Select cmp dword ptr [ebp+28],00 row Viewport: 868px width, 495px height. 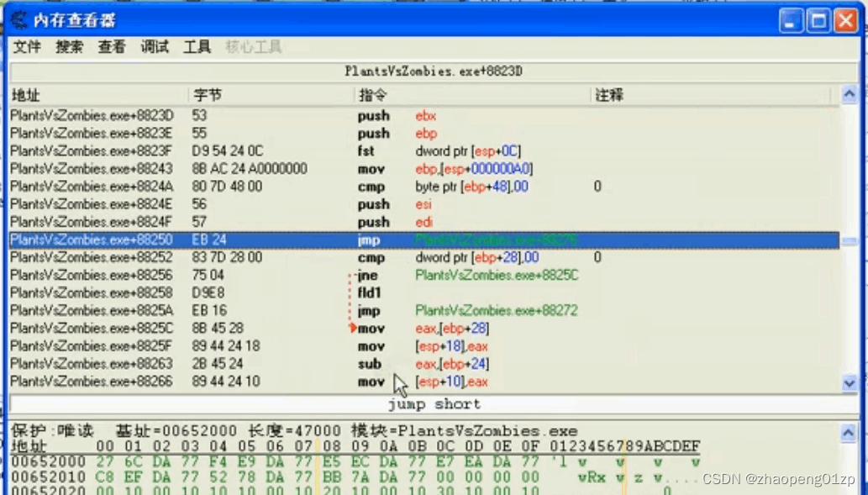click(x=424, y=257)
